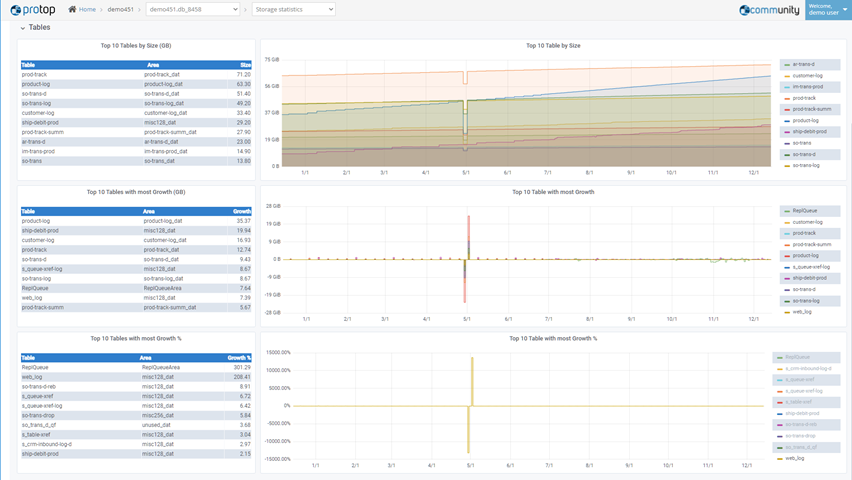Click the Home house icon in breadcrumb
This screenshot has height=480, width=852.
(72, 9)
